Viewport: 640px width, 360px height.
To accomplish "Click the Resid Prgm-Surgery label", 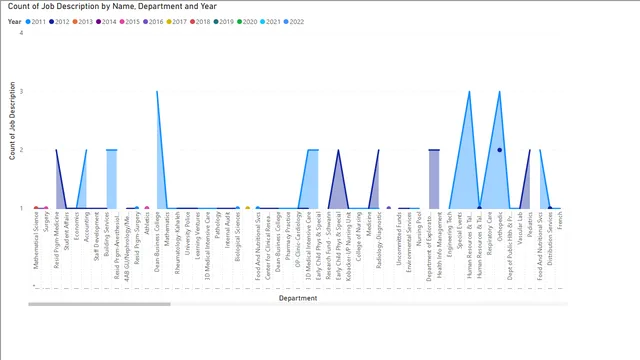I will coord(137,238).
